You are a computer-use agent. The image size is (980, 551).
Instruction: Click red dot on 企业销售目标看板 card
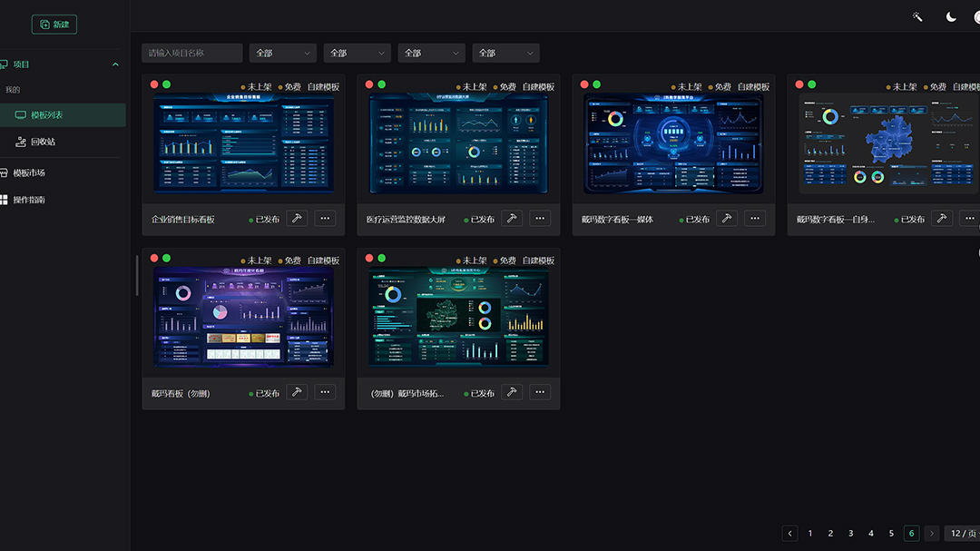pyautogui.click(x=154, y=84)
